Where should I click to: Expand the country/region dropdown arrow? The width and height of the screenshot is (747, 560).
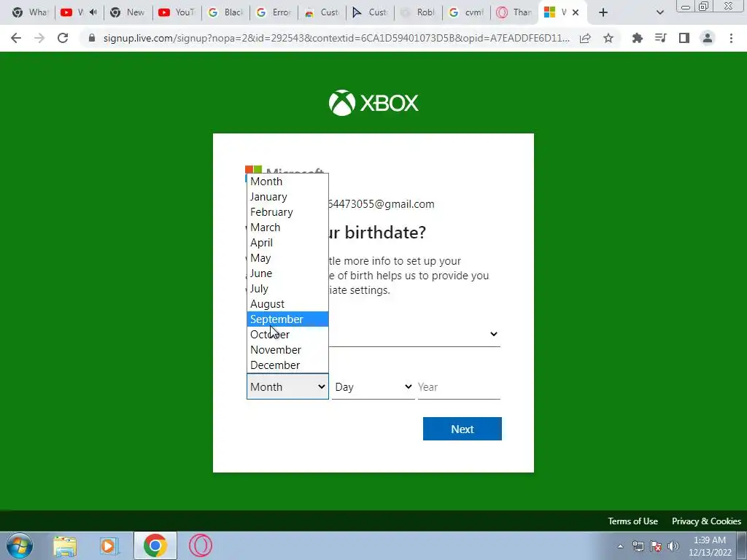[x=494, y=334]
